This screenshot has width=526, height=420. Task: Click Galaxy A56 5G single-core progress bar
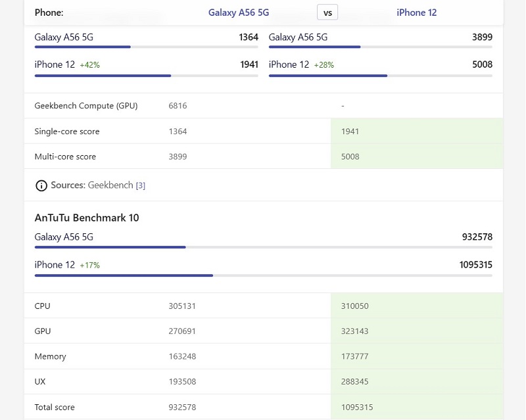coord(146,47)
